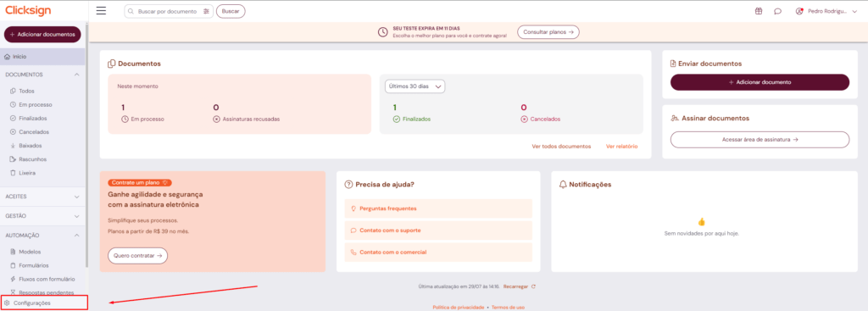
Task: Click the gift icon in header
Action: (759, 11)
